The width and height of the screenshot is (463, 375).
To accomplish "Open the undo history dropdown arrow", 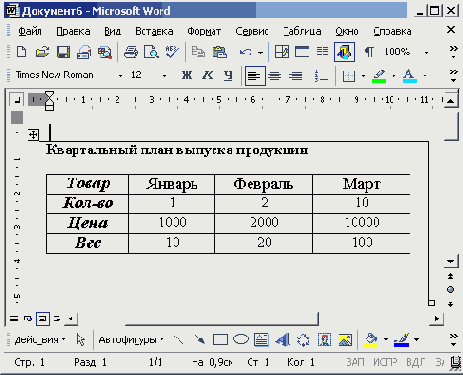I will [261, 53].
